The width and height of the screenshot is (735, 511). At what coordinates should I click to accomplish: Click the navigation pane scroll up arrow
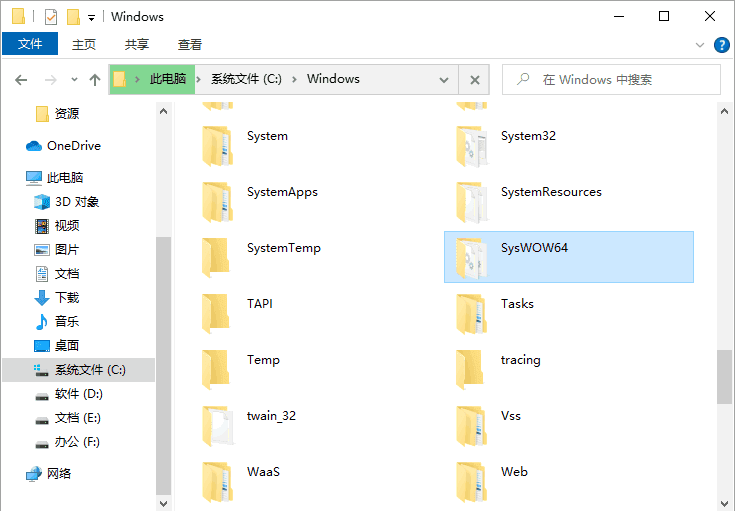[x=163, y=112]
